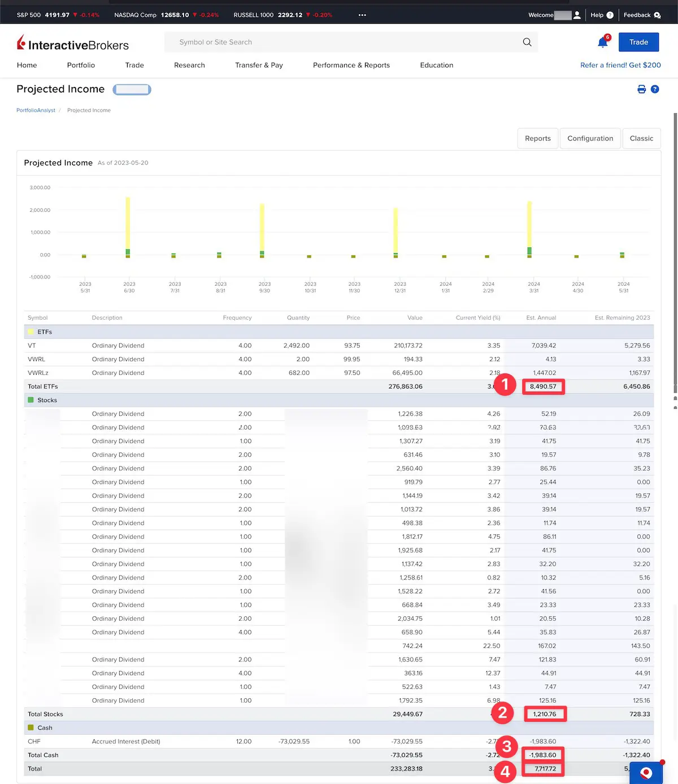This screenshot has height=784, width=678.
Task: Open the Portfolio menu
Action: pyautogui.click(x=81, y=65)
